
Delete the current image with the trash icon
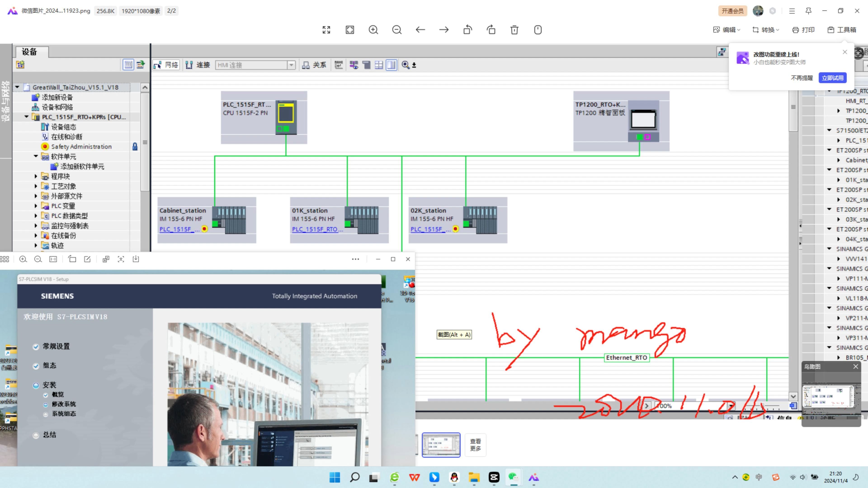(x=514, y=30)
